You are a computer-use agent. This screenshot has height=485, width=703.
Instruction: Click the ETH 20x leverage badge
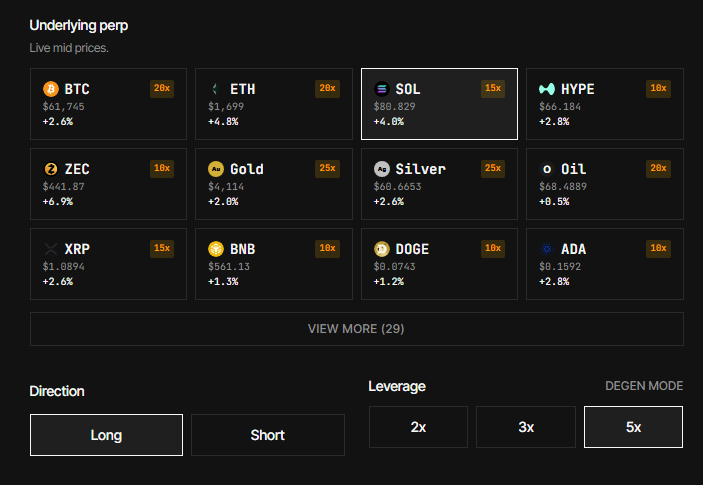pyautogui.click(x=327, y=88)
